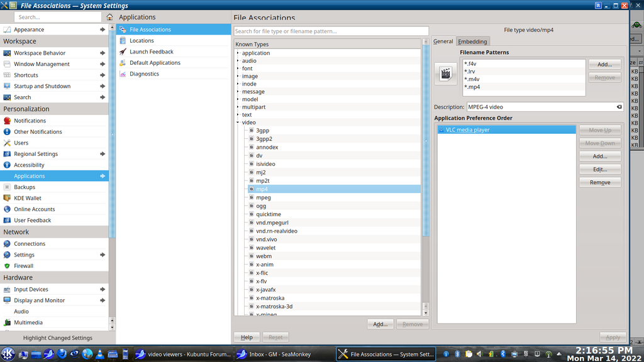Screen dimensions: 644x362
Task: Launch VLC cone icon in taskbar
Action: [x=100, y=354]
